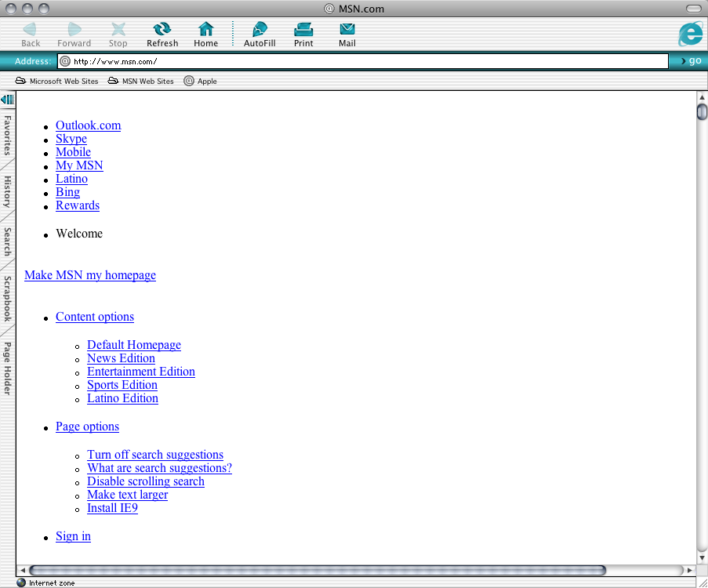Open the Skype link
708x588 pixels.
tap(71, 139)
